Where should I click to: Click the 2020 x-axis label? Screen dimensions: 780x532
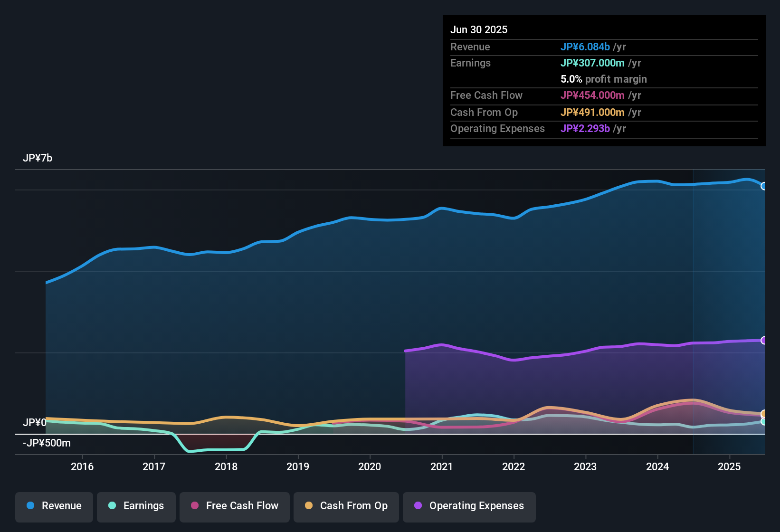coord(370,466)
